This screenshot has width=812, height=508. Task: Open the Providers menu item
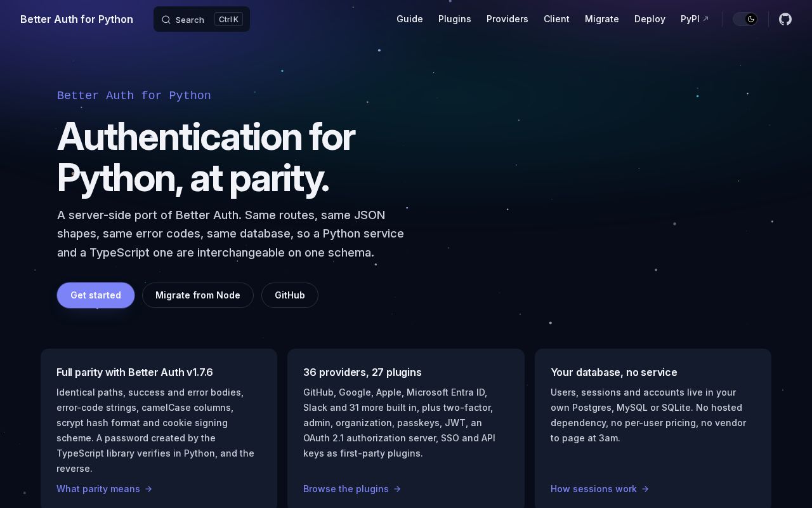507,19
